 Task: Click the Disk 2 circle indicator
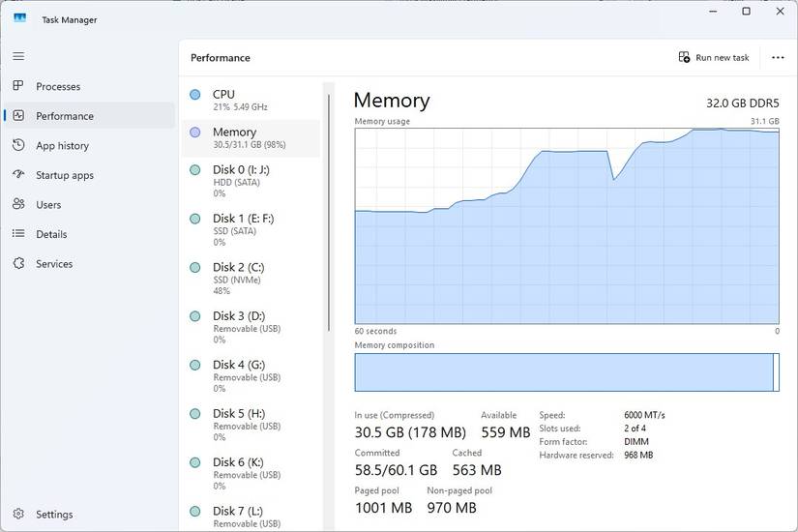click(195, 267)
